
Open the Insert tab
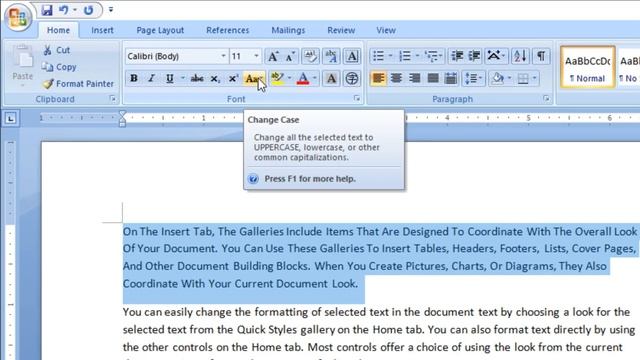tap(102, 30)
